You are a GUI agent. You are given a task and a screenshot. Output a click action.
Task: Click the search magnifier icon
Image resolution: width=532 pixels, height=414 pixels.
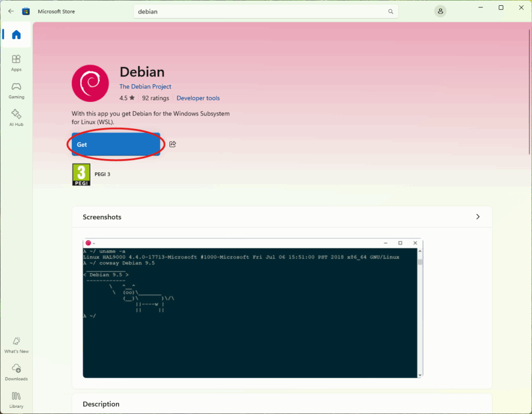pyautogui.click(x=391, y=11)
